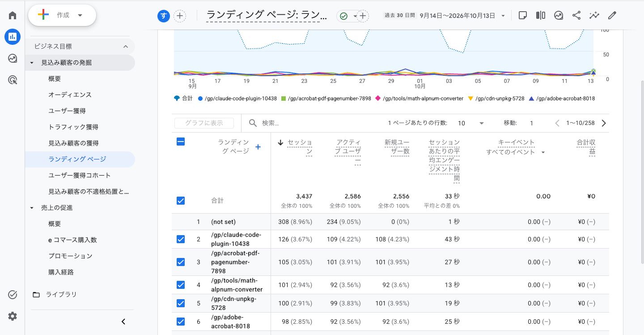Viewport: 644px width, 335px height.
Task: Share this report icon
Action: (x=576, y=16)
